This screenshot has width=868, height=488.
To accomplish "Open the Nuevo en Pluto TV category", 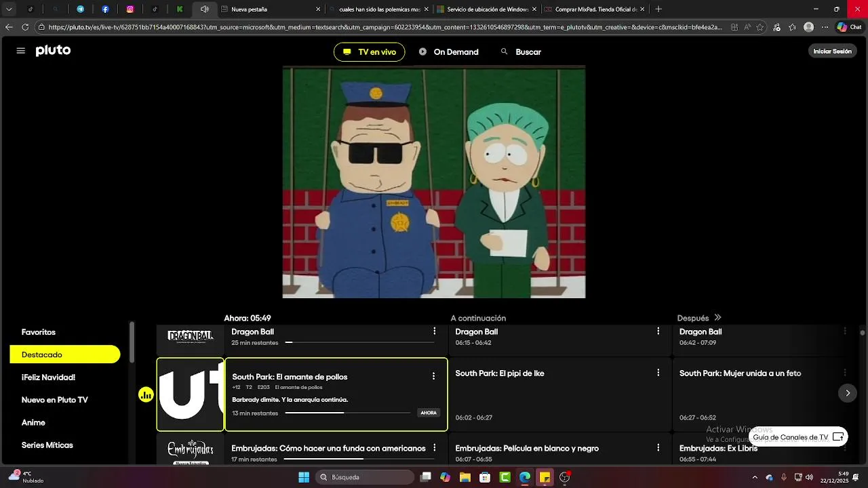I will [54, 400].
